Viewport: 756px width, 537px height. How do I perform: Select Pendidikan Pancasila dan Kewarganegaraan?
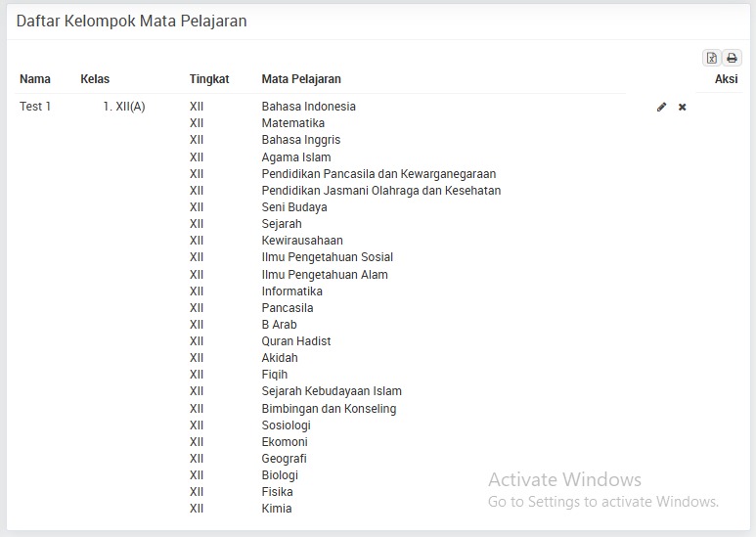378,174
